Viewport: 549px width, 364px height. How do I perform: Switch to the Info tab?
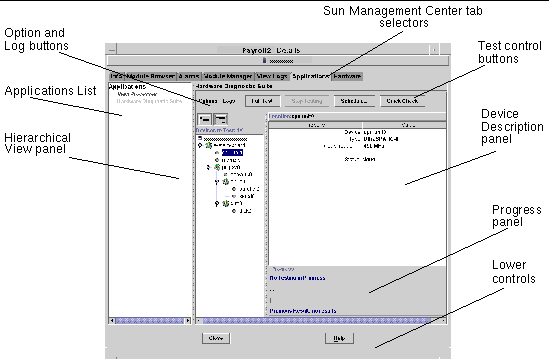pos(116,76)
